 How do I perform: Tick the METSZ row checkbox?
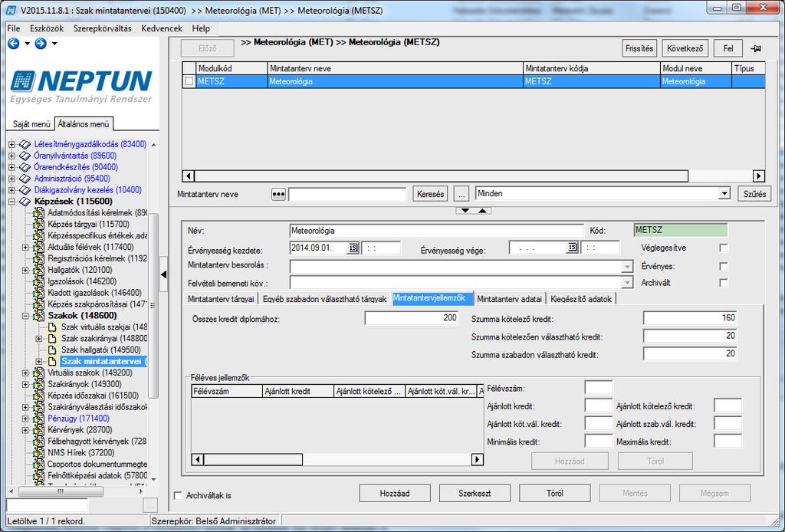point(189,81)
